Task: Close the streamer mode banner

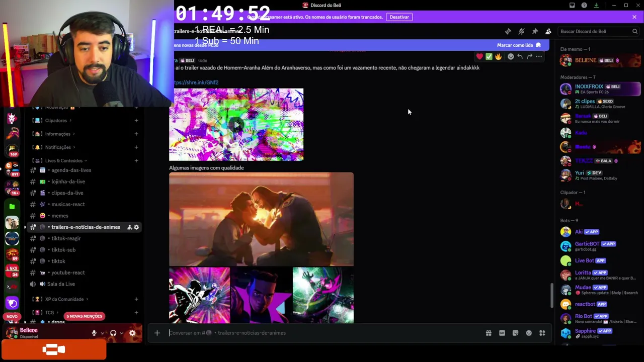Action: pos(634,17)
